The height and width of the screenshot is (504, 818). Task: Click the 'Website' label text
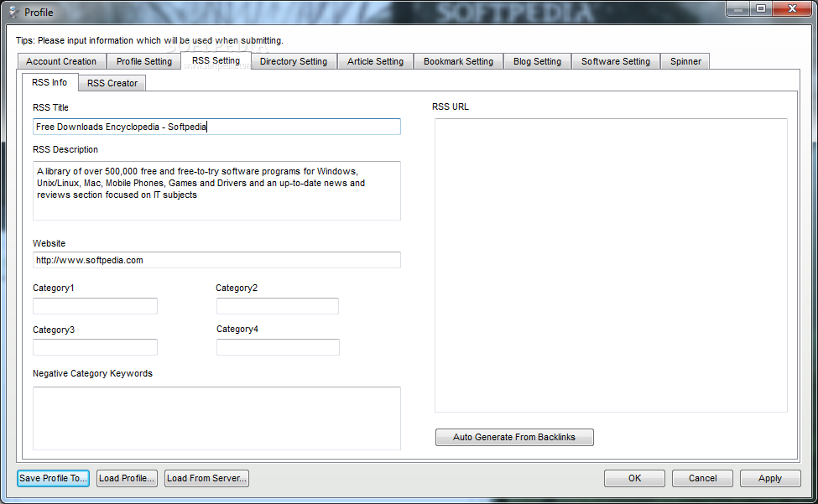tap(49, 243)
